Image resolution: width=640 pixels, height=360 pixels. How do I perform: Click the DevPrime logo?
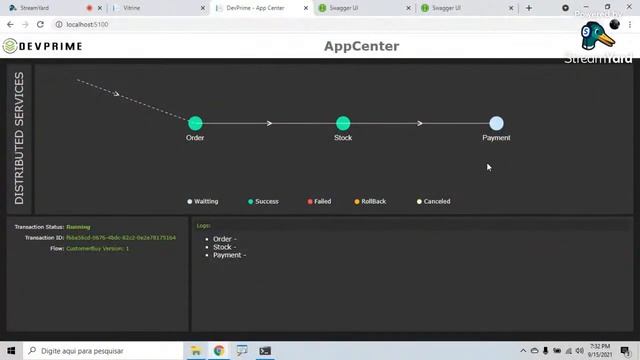pyautogui.click(x=42, y=46)
